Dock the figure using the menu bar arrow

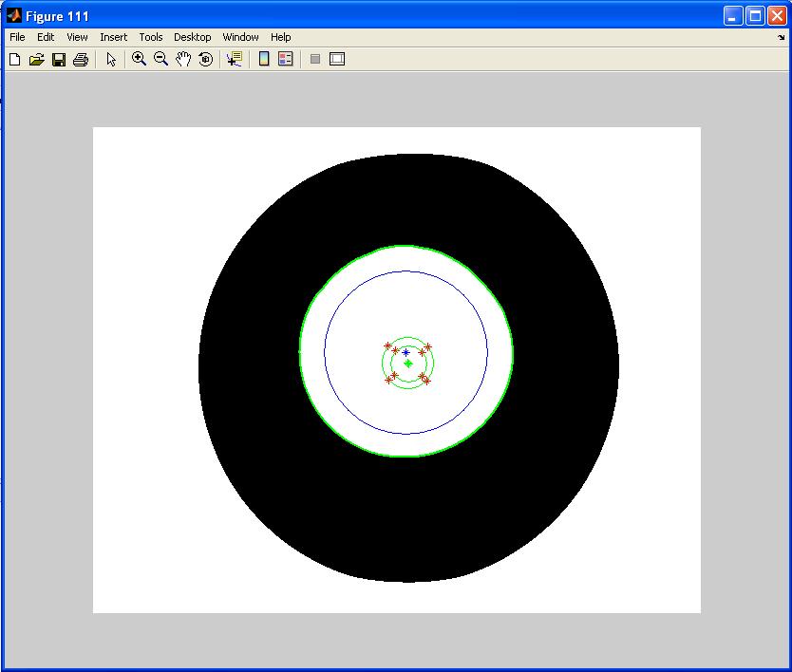(781, 38)
